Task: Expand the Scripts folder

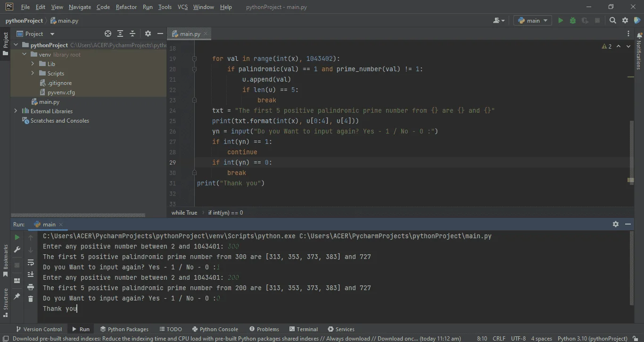Action: 33,73
